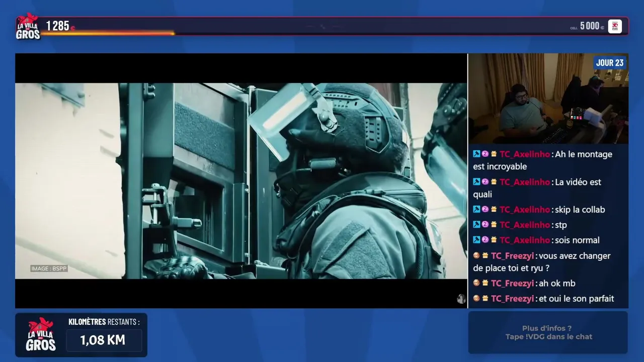
Task: Click TC_Axelinho's name on 'skip la collab' message
Action: [x=525, y=210]
